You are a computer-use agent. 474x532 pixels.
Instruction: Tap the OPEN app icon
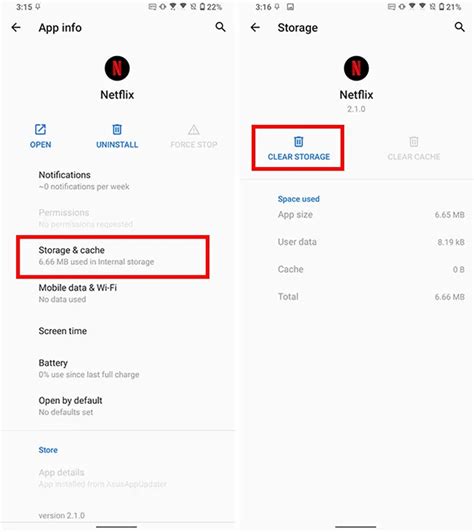click(40, 130)
